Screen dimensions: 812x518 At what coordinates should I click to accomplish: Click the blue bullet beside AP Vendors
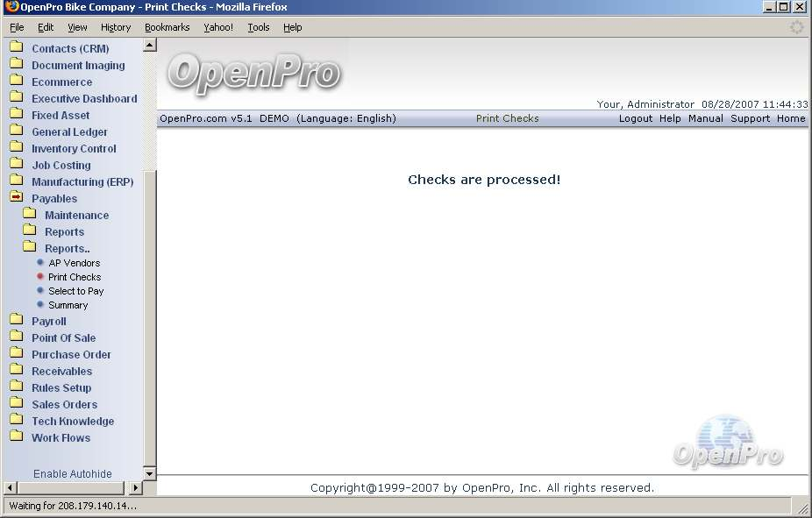(x=40, y=263)
